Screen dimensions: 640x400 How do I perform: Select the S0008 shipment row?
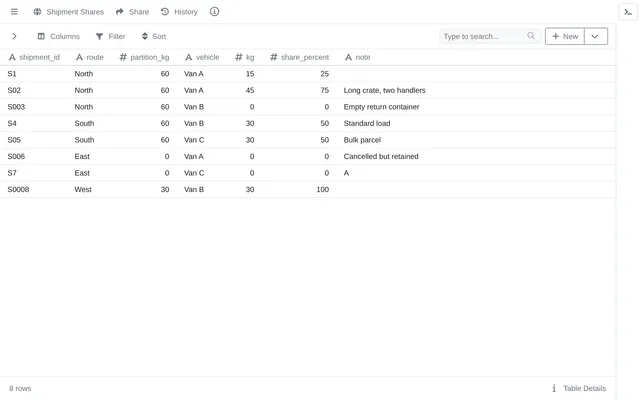click(x=308, y=189)
